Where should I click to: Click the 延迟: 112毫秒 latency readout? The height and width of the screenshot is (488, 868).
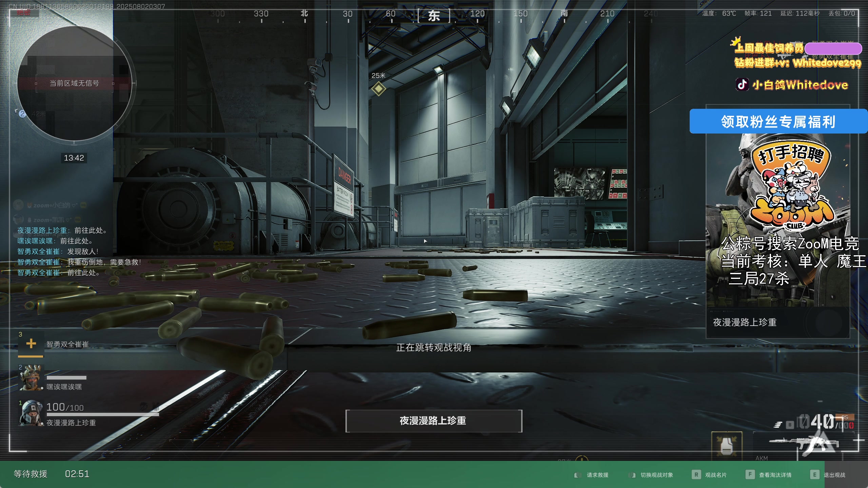pyautogui.click(x=800, y=14)
